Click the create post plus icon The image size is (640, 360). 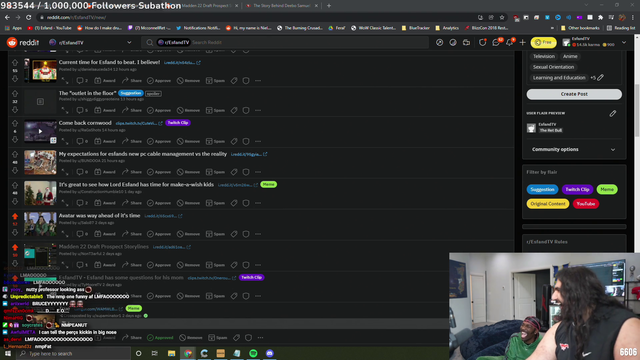tap(522, 42)
